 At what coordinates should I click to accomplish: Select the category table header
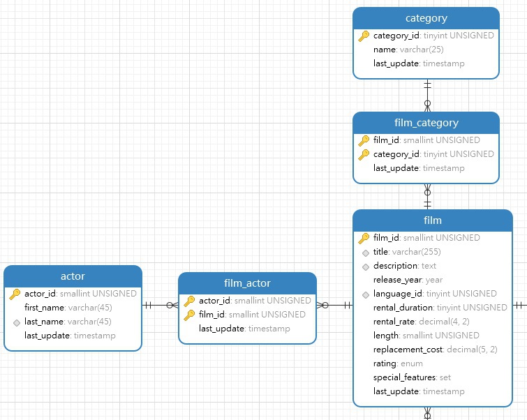click(x=426, y=18)
